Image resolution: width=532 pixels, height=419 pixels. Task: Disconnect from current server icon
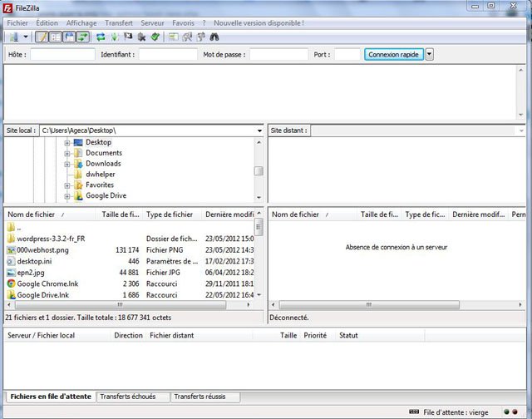[141, 37]
